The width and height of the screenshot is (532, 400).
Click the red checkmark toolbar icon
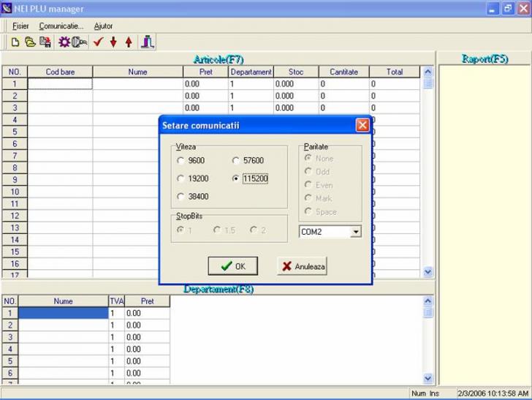98,42
